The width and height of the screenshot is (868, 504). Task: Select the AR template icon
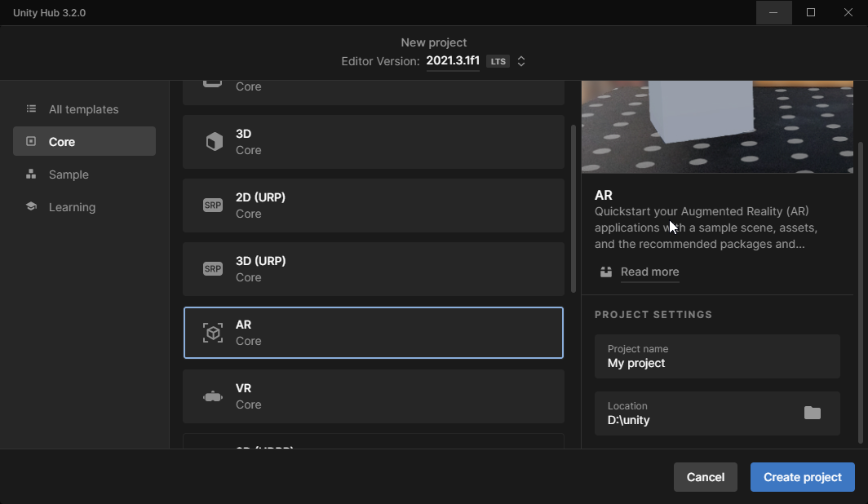pos(213,332)
